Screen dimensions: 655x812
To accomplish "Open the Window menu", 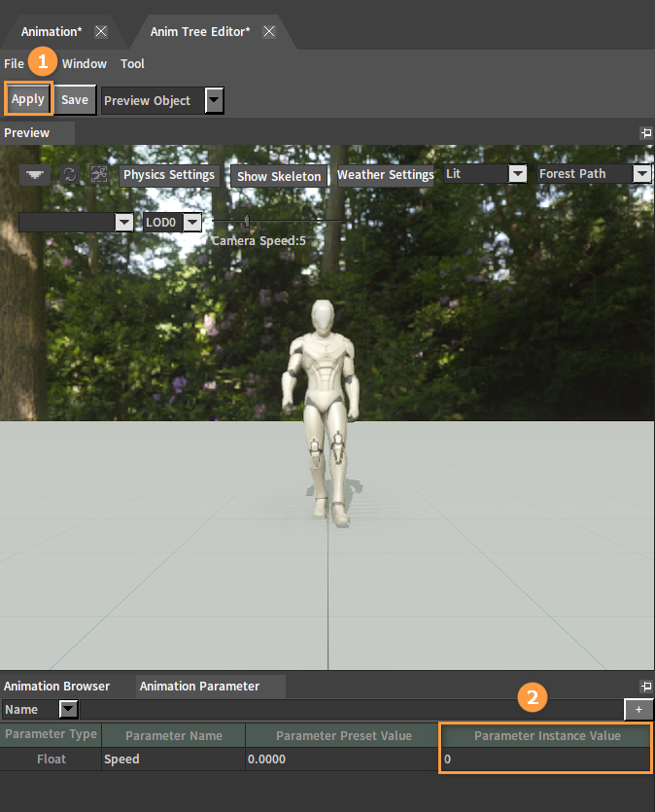I will pos(85,64).
